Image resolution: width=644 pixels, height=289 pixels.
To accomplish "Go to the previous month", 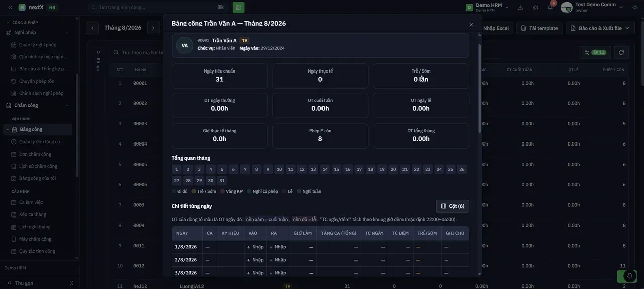I will (x=92, y=28).
